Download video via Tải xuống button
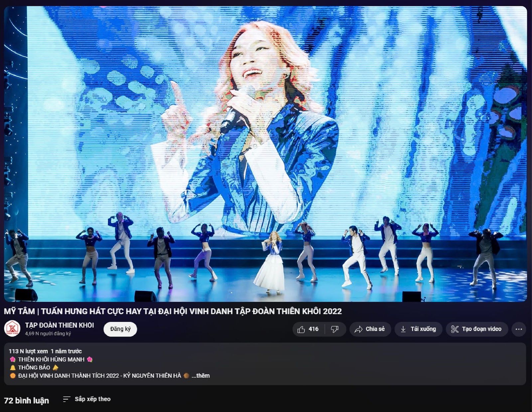532x412 pixels. pos(418,329)
